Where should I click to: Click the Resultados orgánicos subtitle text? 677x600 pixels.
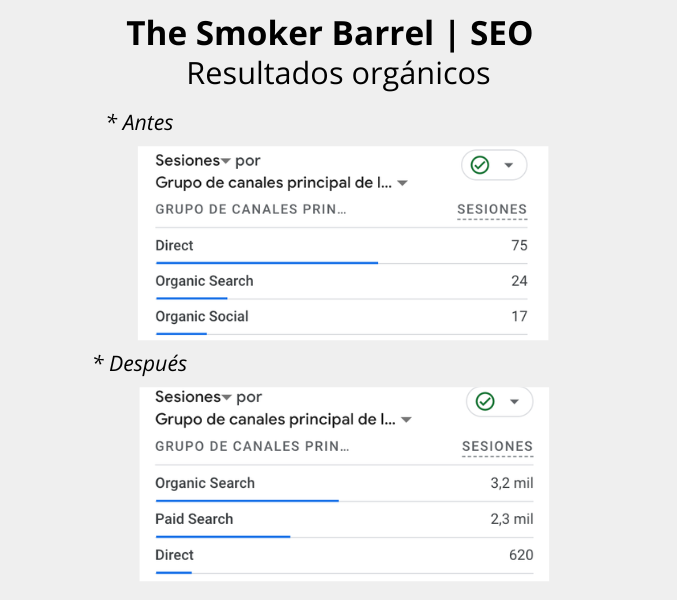338,74
